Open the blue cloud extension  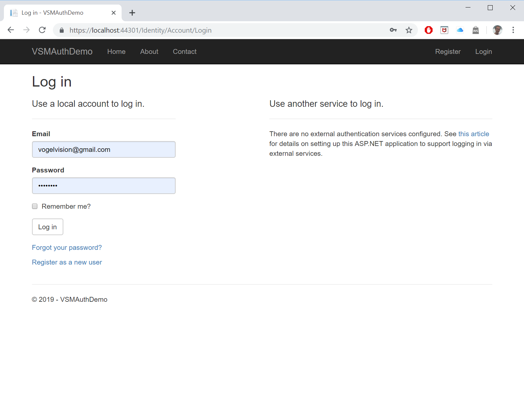pyautogui.click(x=460, y=30)
